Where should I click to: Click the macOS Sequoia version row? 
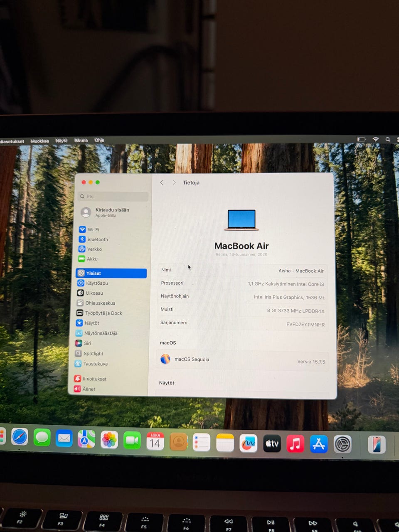242,360
